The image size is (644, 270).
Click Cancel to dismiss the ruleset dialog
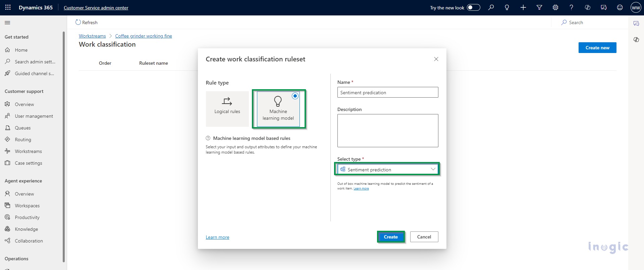pyautogui.click(x=424, y=237)
